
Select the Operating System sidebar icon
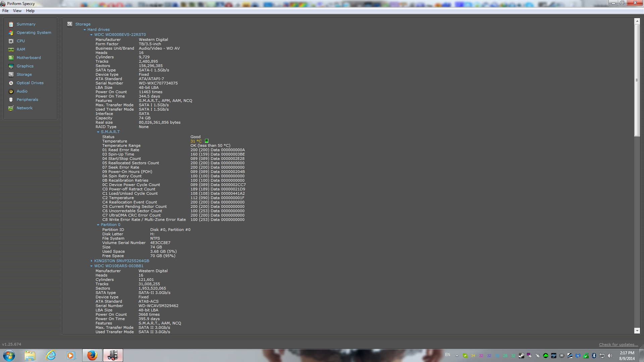point(11,33)
